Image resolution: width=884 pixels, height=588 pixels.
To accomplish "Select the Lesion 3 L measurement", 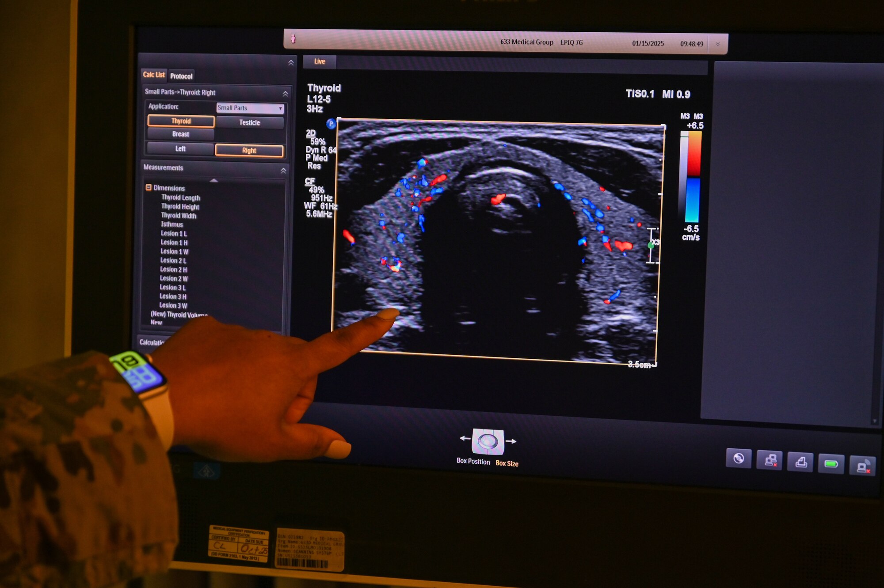I will (x=173, y=287).
